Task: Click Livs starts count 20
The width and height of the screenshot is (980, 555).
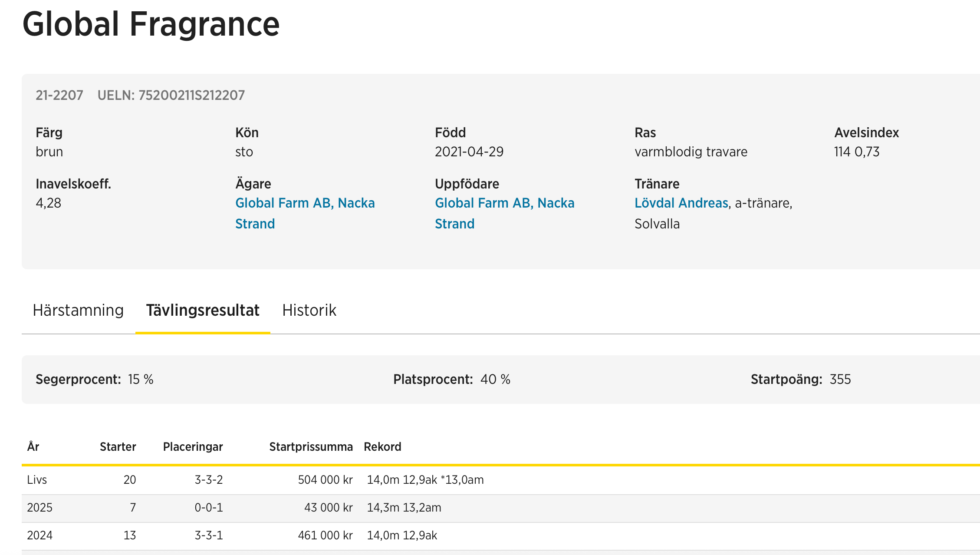Action: click(x=130, y=480)
